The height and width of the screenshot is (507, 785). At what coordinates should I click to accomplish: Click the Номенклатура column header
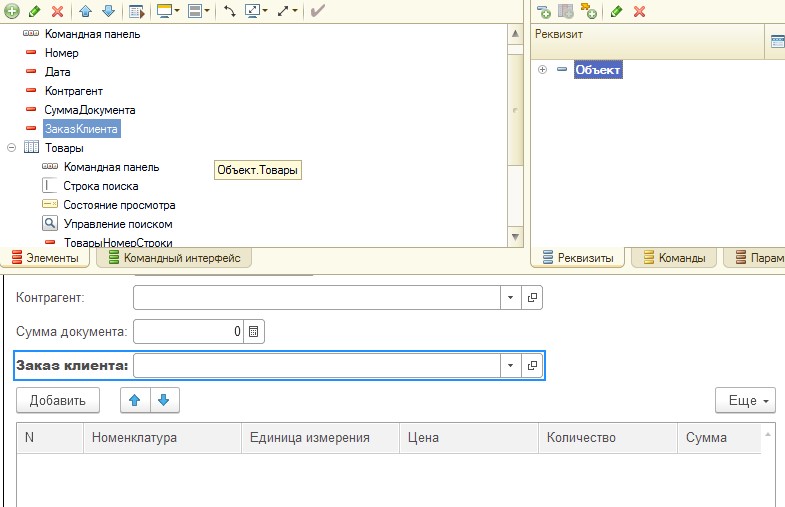point(134,438)
